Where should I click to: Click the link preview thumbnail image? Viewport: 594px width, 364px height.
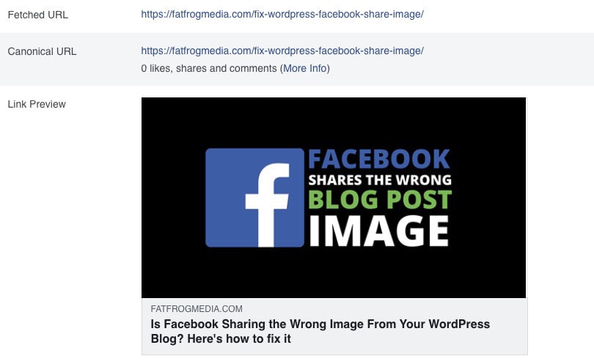(x=334, y=198)
